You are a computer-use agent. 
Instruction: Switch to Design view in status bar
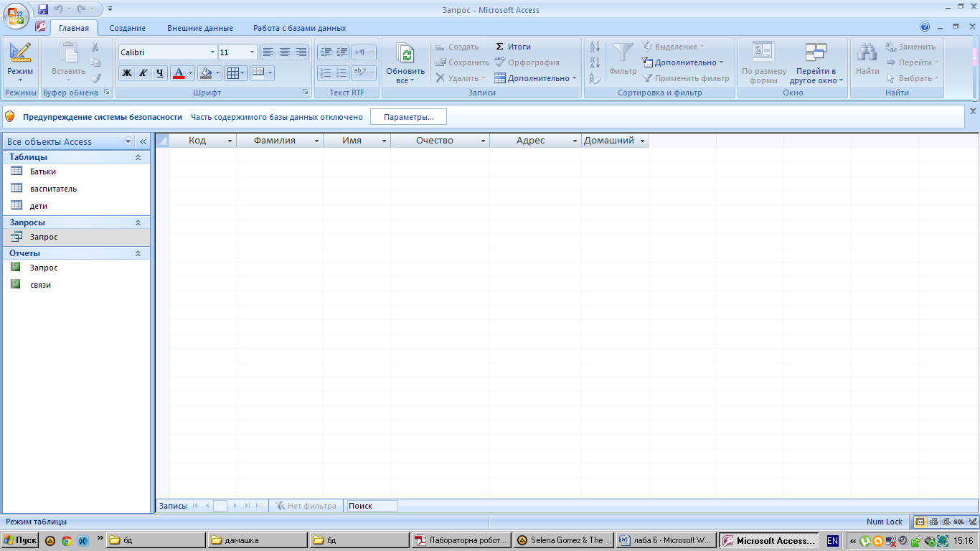(971, 522)
